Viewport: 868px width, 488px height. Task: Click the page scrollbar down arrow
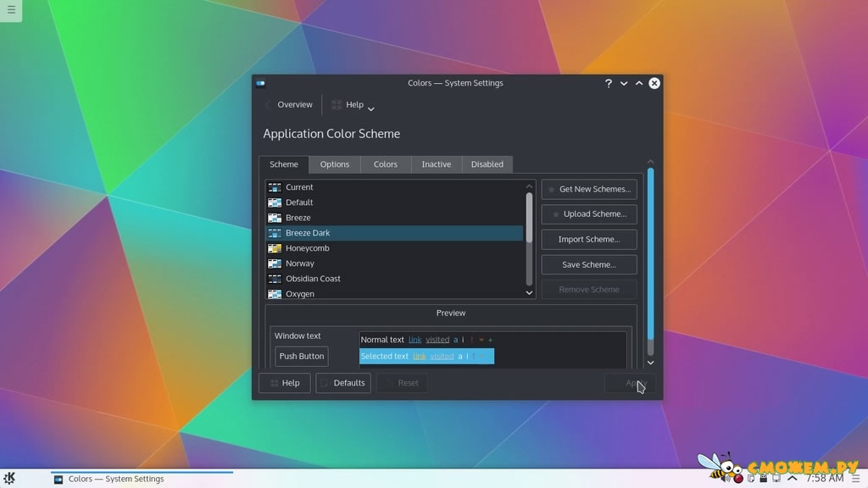tap(650, 363)
